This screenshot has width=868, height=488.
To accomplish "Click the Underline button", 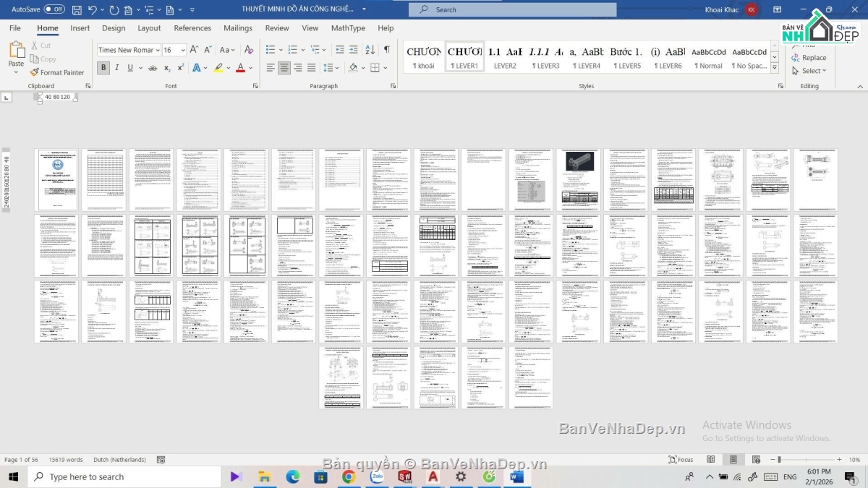I will [130, 68].
